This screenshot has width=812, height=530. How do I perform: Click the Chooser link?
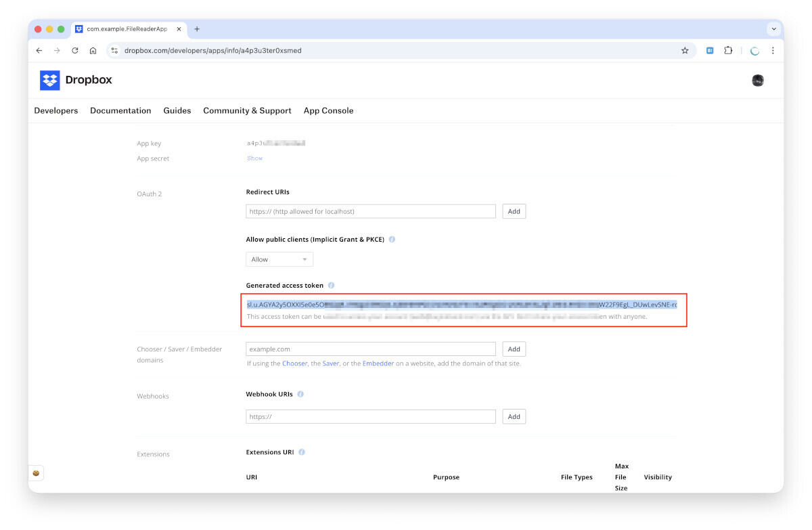(x=294, y=363)
